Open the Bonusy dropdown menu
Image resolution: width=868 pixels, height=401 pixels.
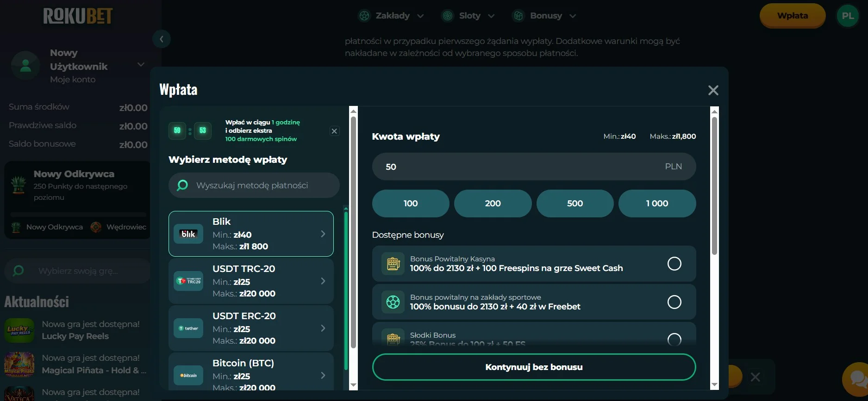point(544,16)
